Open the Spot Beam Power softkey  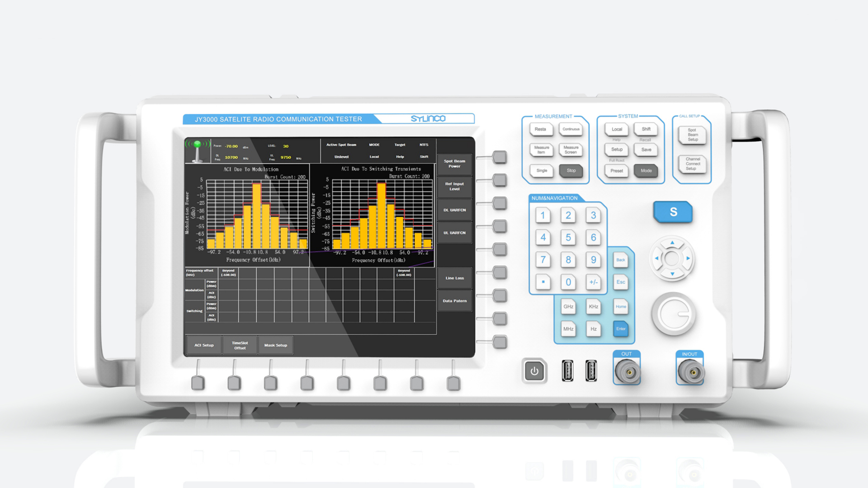[x=454, y=164]
